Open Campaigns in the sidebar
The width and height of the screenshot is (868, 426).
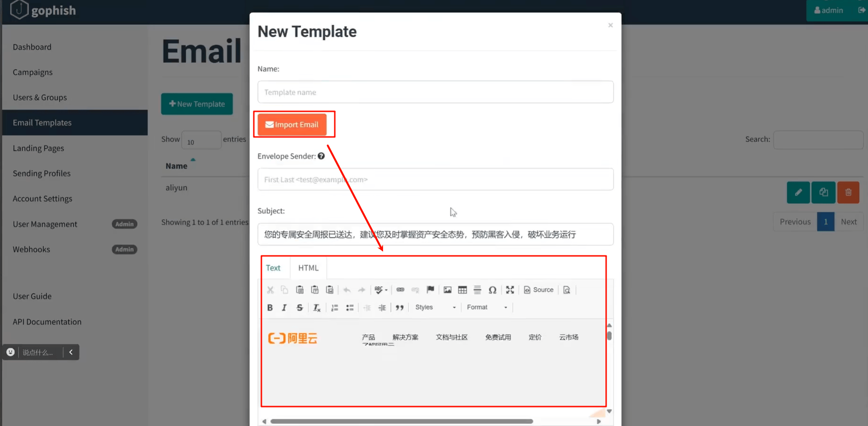33,72
